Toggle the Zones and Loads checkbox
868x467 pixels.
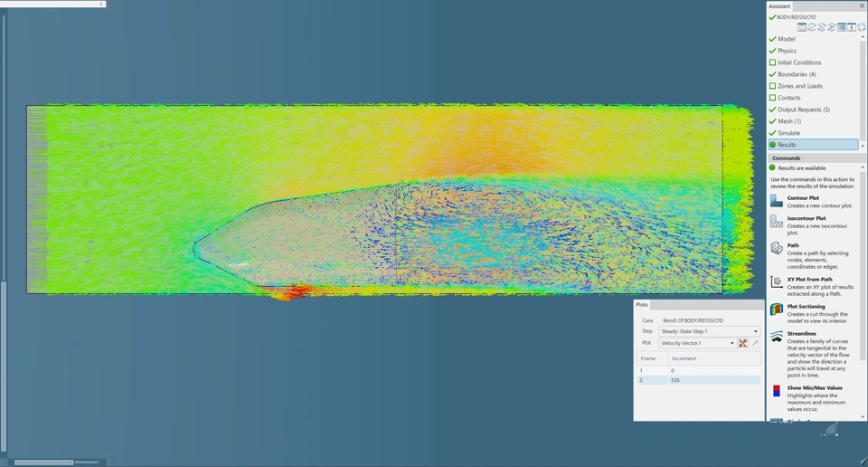click(772, 86)
